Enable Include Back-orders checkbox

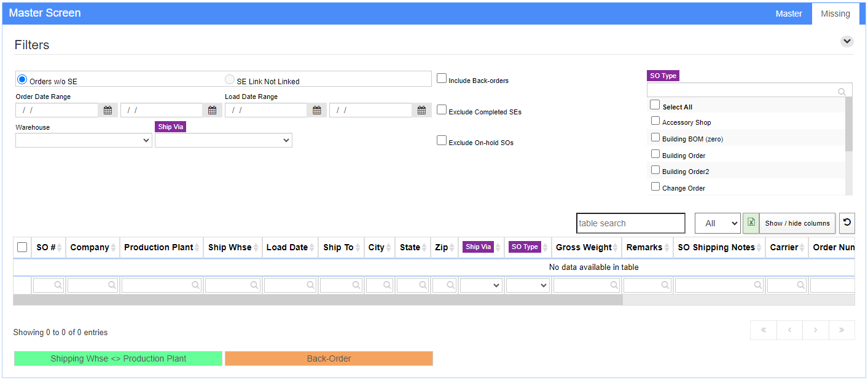pos(442,78)
